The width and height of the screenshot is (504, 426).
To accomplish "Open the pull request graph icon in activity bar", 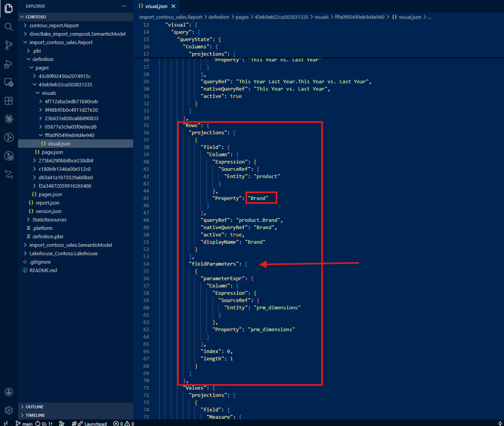I will (x=8, y=174).
